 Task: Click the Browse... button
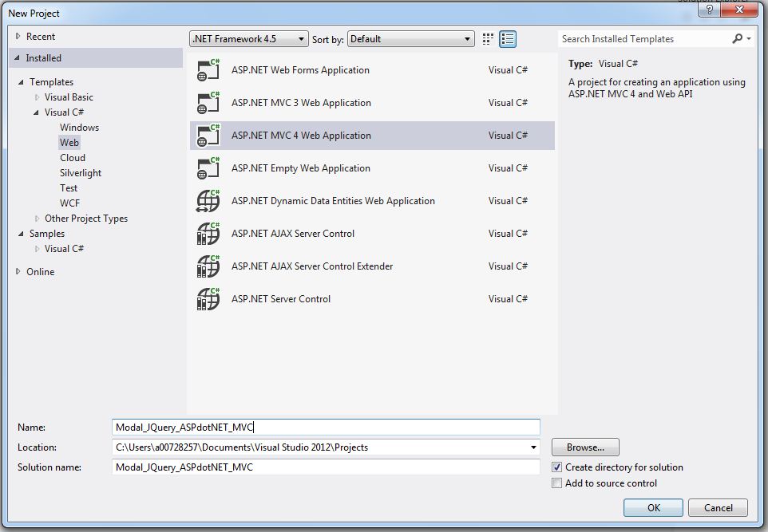[x=585, y=447]
